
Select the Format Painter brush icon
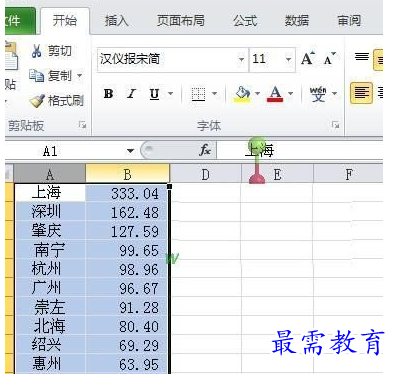click(x=37, y=101)
